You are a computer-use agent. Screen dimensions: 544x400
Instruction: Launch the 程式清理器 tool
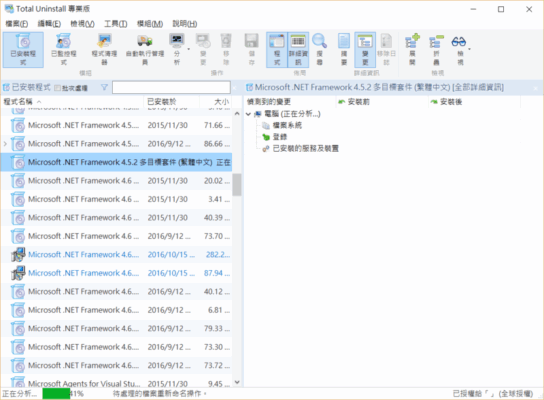coord(104,50)
